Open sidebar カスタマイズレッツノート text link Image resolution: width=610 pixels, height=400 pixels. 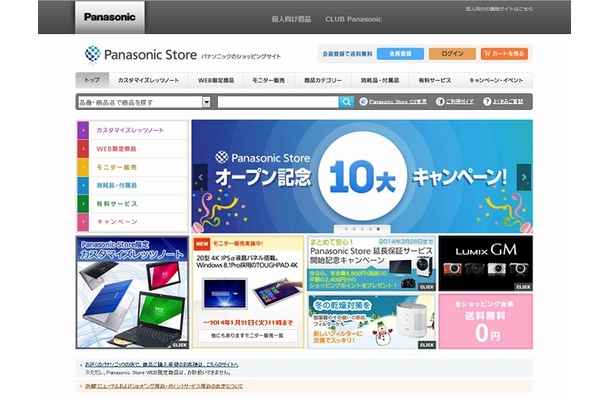tap(130, 130)
